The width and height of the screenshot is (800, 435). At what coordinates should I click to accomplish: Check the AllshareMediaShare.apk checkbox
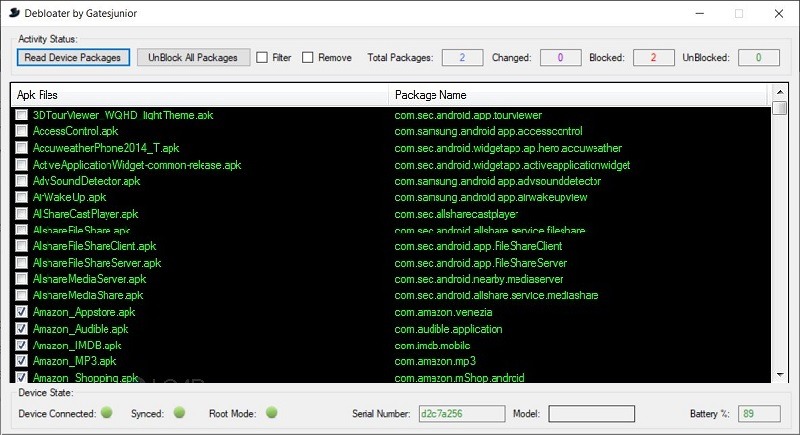tap(21, 295)
